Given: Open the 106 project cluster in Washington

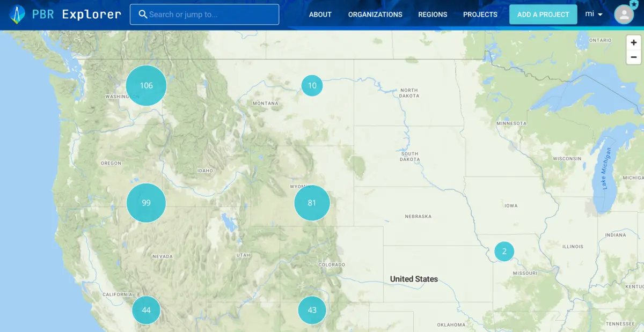Looking at the screenshot, I should coord(146,86).
